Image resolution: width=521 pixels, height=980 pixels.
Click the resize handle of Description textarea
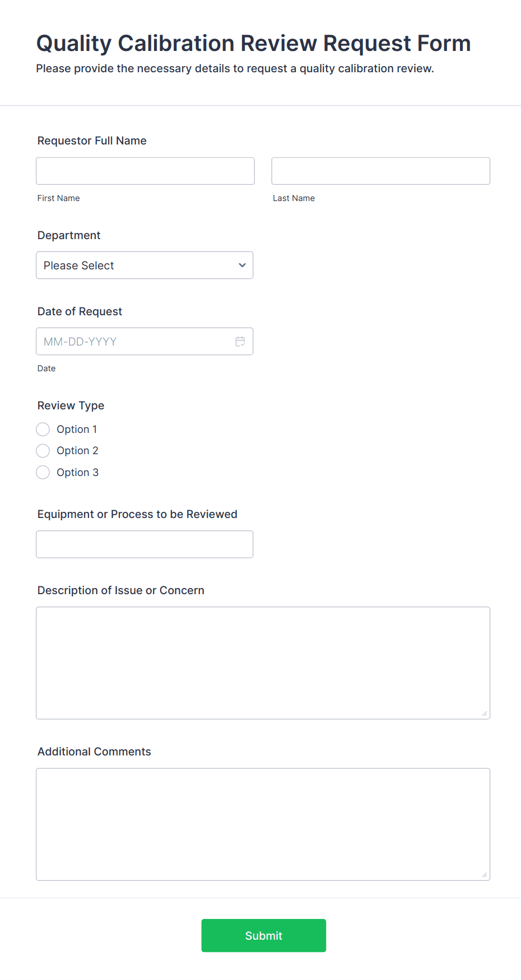point(483,713)
